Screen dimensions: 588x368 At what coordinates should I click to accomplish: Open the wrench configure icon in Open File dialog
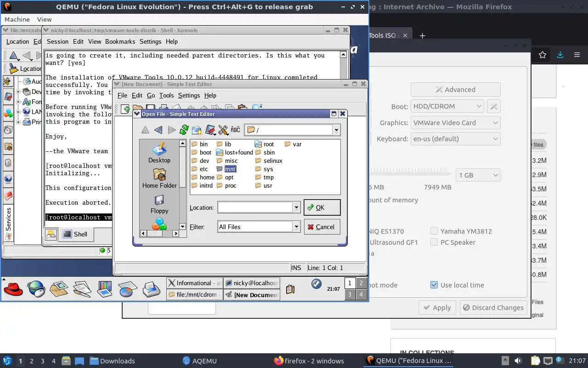tap(223, 130)
